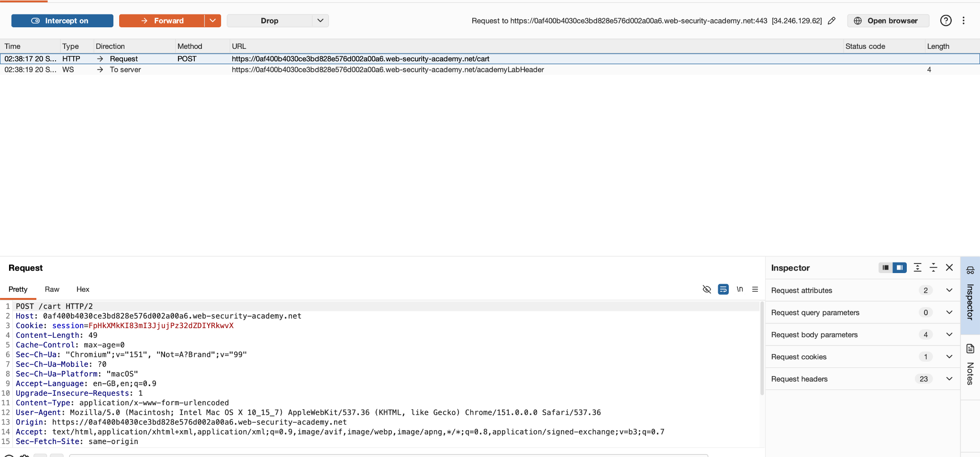Switch to the Hex tab
The image size is (980, 457).
(x=83, y=289)
